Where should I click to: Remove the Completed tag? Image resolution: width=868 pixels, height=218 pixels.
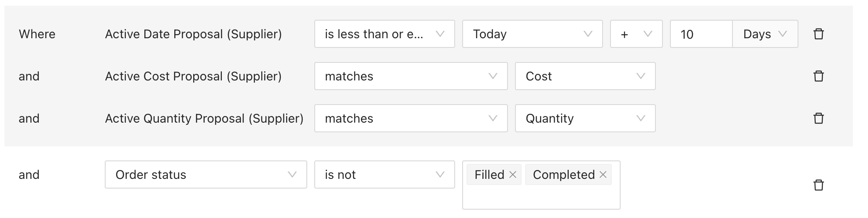point(603,174)
